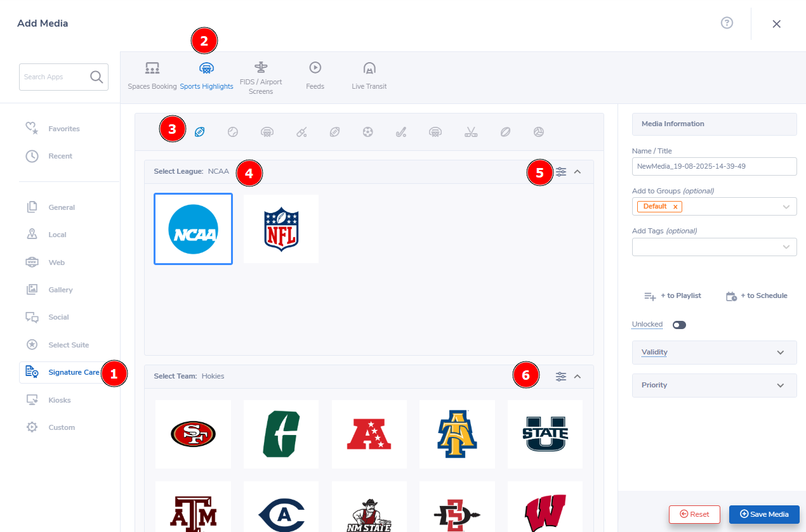Close the Add Media dialog
The height and width of the screenshot is (532, 806).
pyautogui.click(x=776, y=23)
